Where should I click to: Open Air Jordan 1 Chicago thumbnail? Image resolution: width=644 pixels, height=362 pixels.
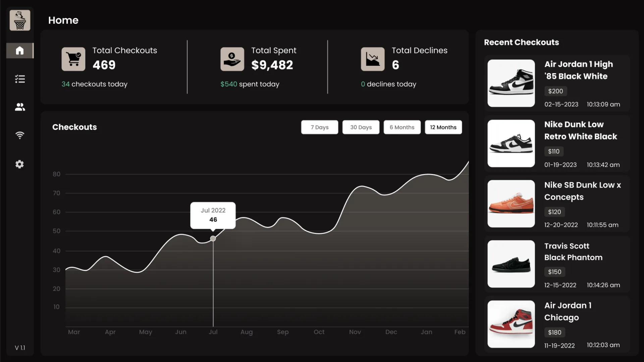(x=511, y=324)
